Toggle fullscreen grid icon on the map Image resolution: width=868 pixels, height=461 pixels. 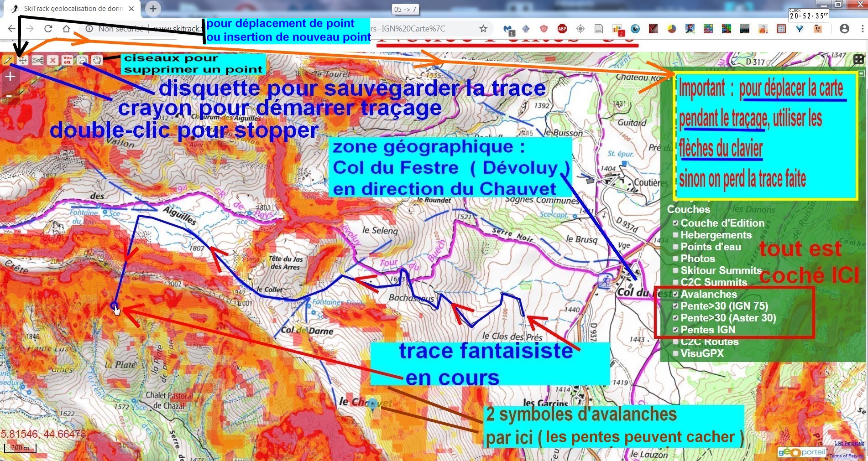coord(858,59)
